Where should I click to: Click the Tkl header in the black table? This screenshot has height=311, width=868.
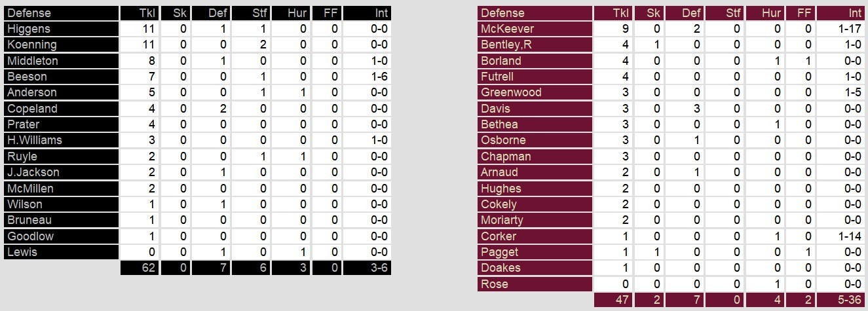tap(139, 13)
